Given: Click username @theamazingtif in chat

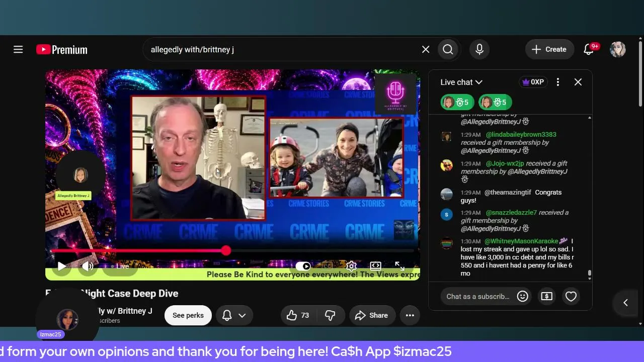Looking at the screenshot, I should 508,193.
